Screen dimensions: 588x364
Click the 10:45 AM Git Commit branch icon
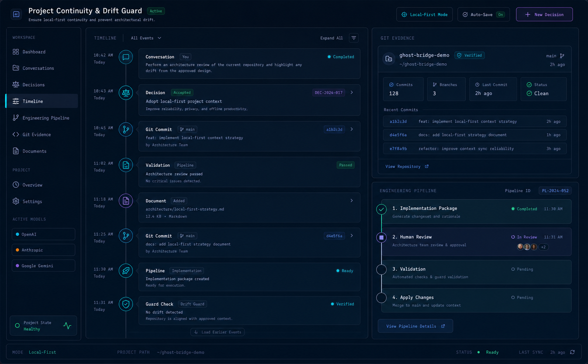point(126,129)
